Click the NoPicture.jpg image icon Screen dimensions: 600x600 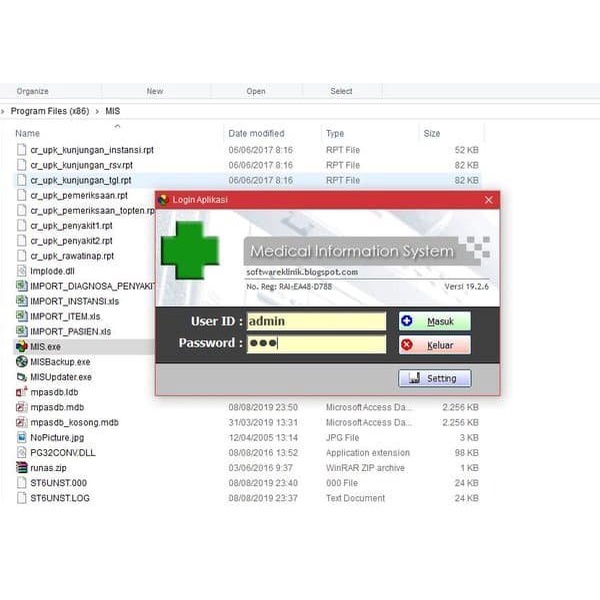pos(22,437)
